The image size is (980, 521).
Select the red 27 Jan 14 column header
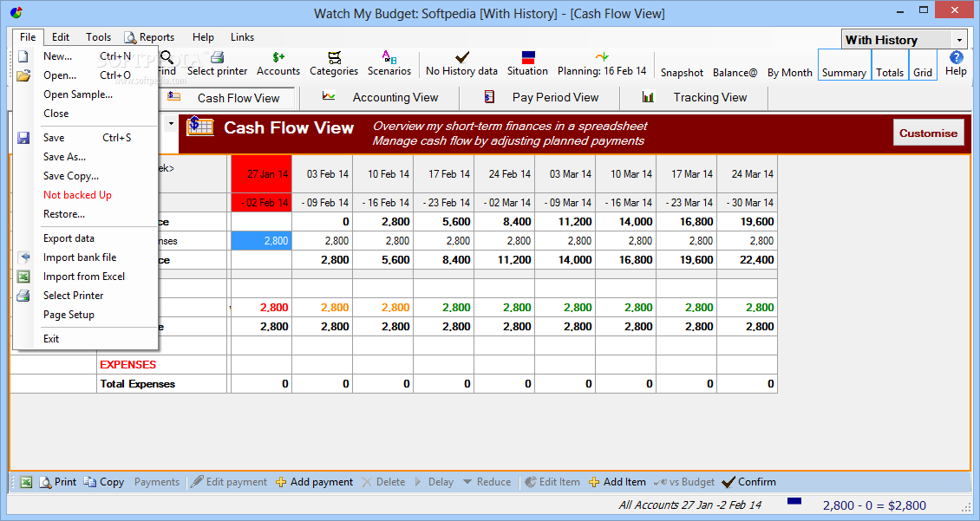coord(262,174)
